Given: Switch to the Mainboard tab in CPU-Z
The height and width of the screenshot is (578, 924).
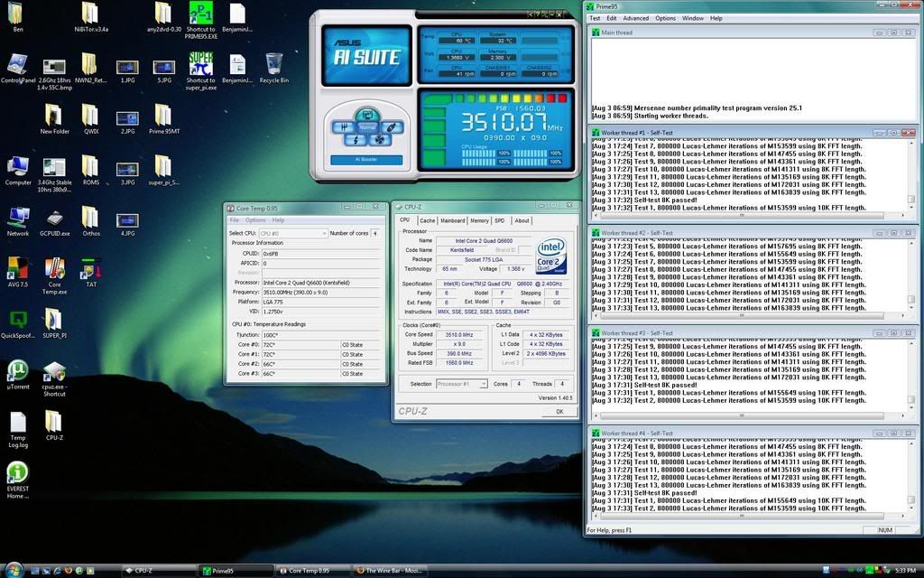Looking at the screenshot, I should [x=453, y=220].
